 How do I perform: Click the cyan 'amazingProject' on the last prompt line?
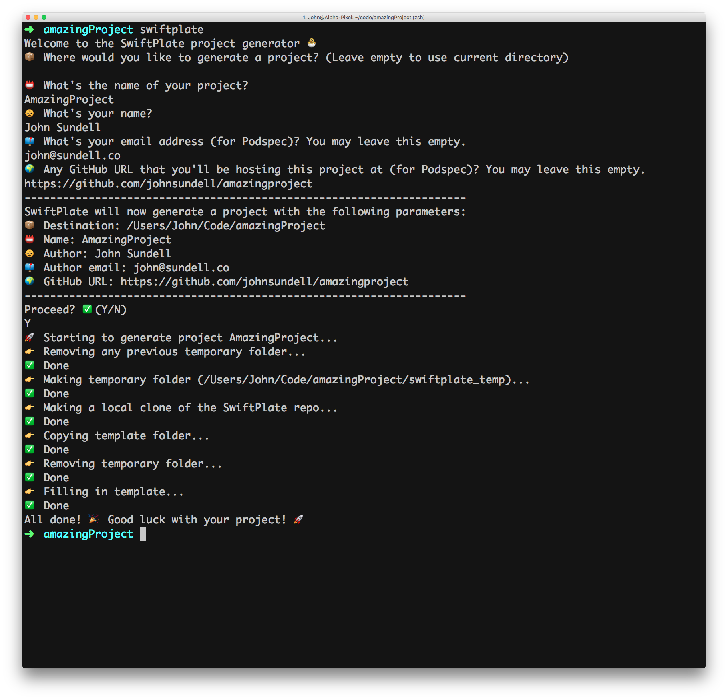pyautogui.click(x=88, y=534)
